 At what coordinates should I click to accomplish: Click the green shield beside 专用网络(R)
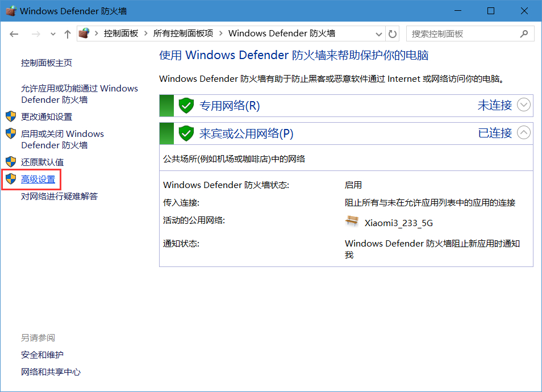click(186, 105)
